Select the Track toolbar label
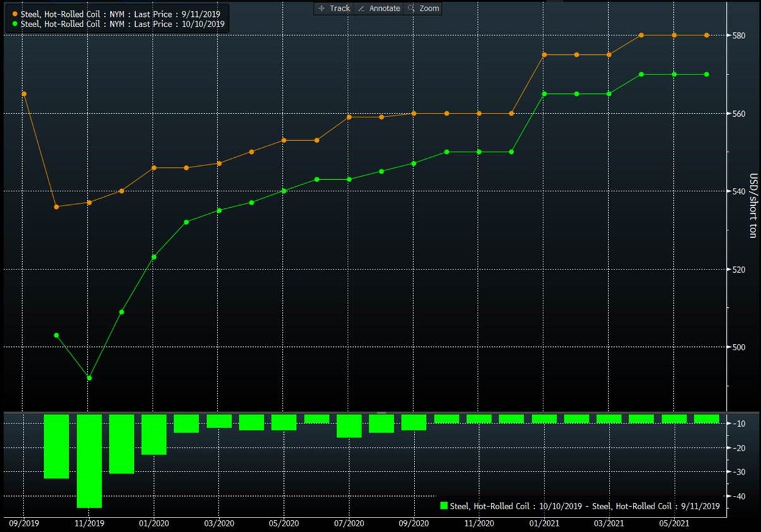The width and height of the screenshot is (761, 532). click(339, 8)
